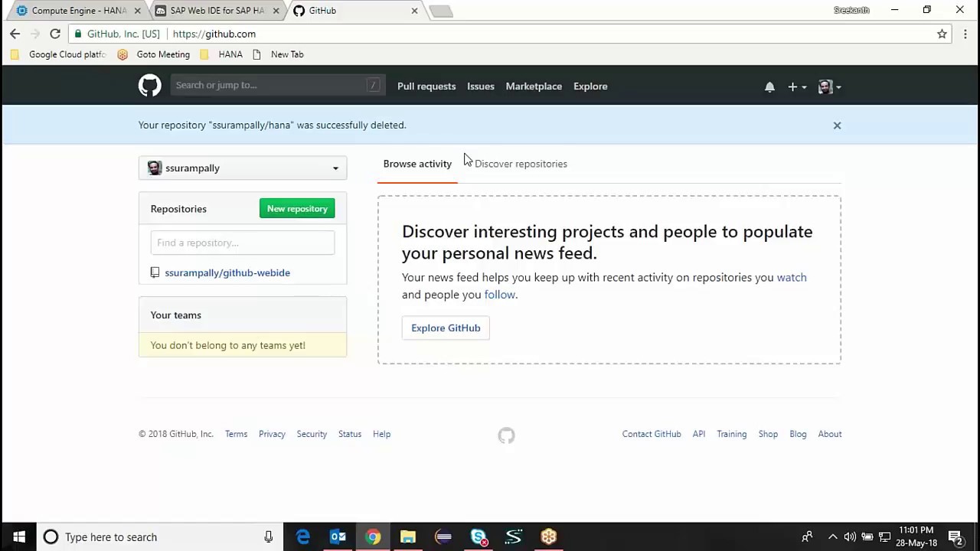Click the Cortana search box in taskbar

pyautogui.click(x=159, y=537)
